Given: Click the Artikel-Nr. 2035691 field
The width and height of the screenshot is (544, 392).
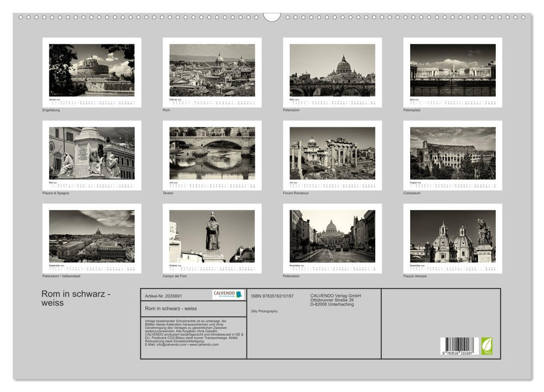Looking at the screenshot, I should click(164, 296).
